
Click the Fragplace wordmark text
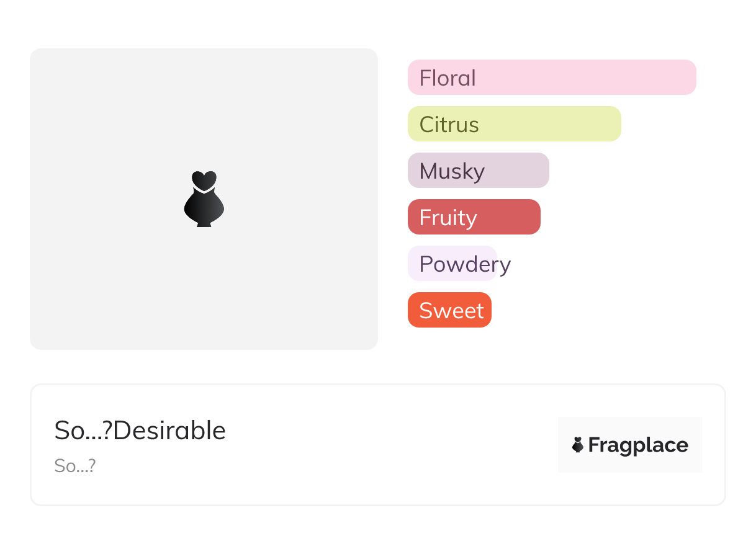(638, 445)
